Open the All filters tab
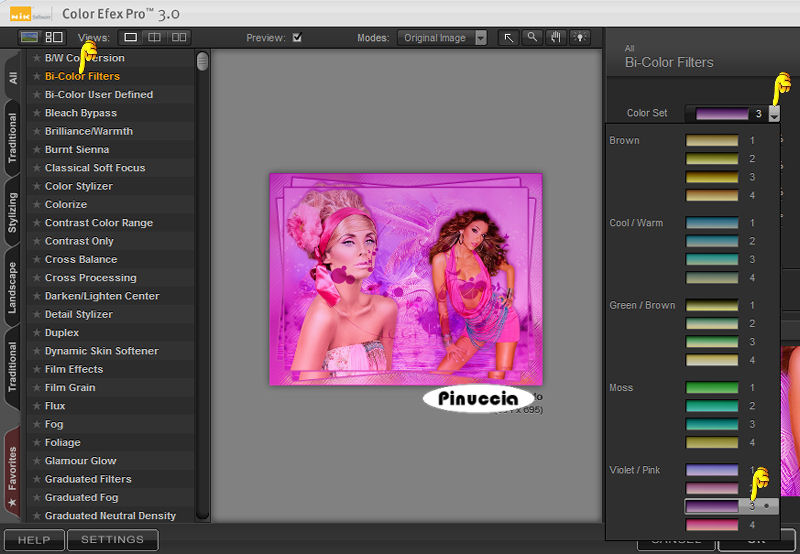Screen dimensions: 800x554 pos(12,77)
